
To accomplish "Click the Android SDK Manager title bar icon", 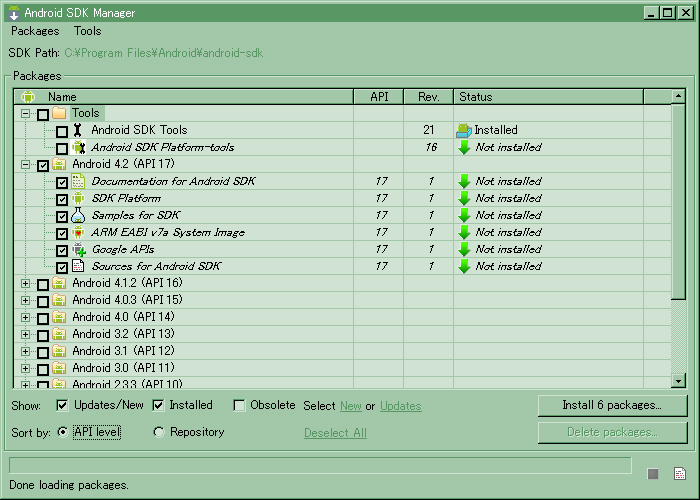I will (x=14, y=12).
